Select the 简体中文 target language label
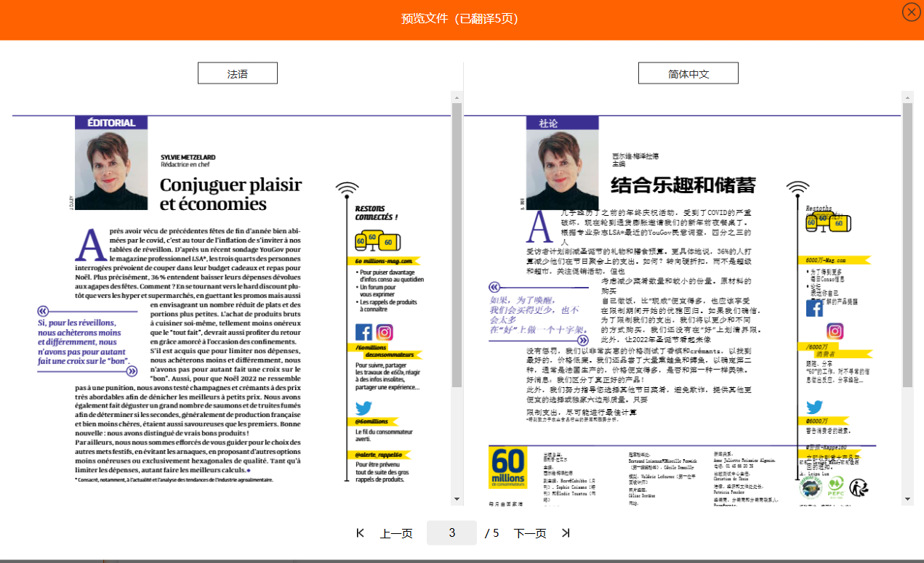 coord(688,73)
